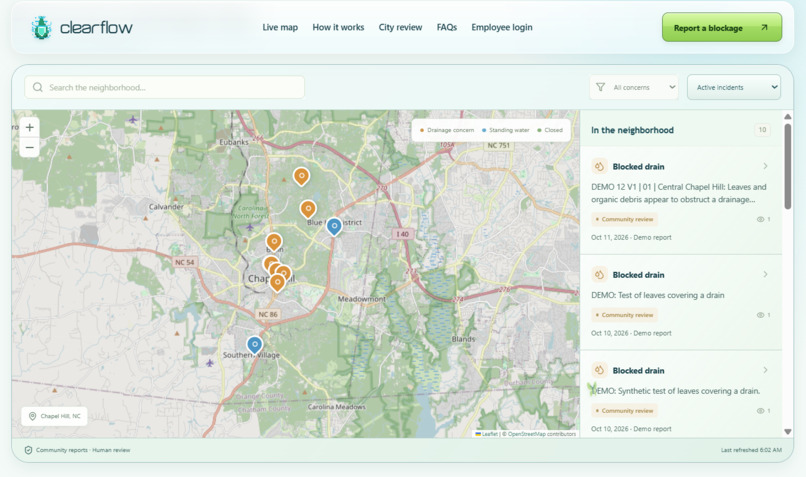
Task: Open the How it works page
Action: (x=338, y=27)
